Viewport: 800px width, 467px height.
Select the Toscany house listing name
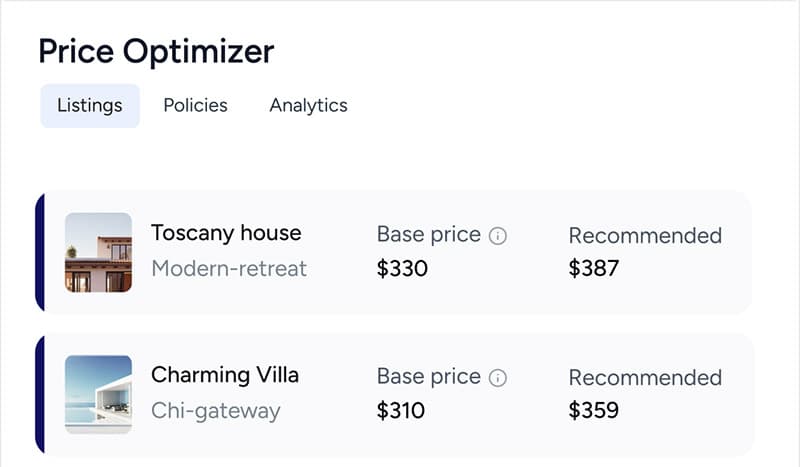click(226, 233)
